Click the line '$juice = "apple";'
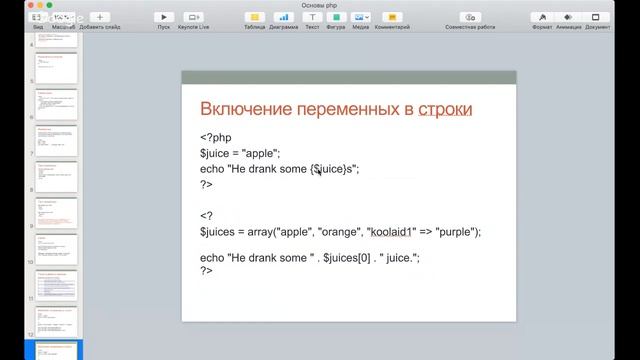Viewport: 640px width, 360px height. [x=240, y=153]
